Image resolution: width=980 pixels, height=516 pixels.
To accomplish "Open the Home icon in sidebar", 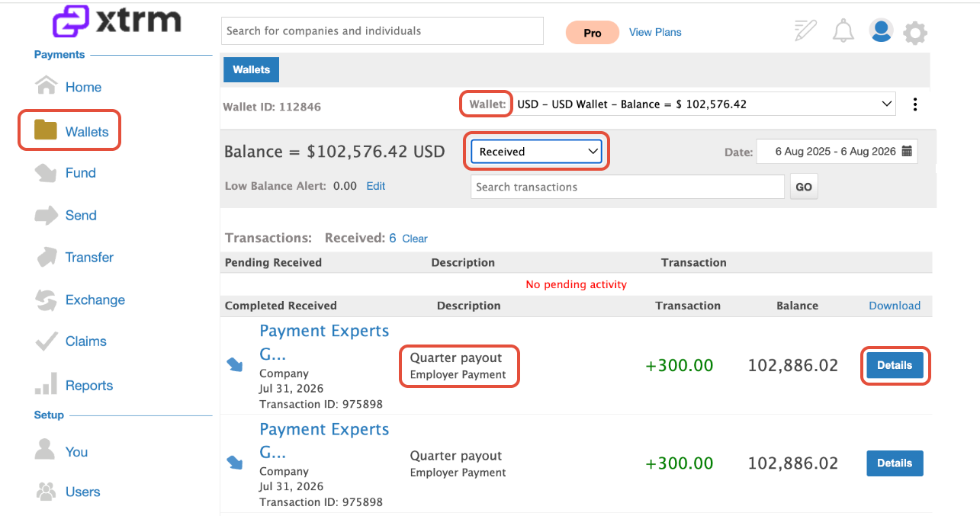I will coord(47,86).
